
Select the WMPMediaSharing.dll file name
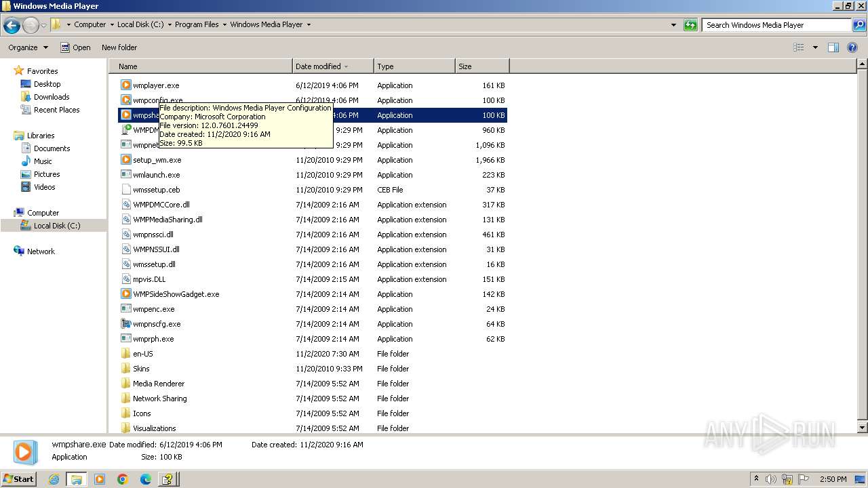[x=167, y=220]
